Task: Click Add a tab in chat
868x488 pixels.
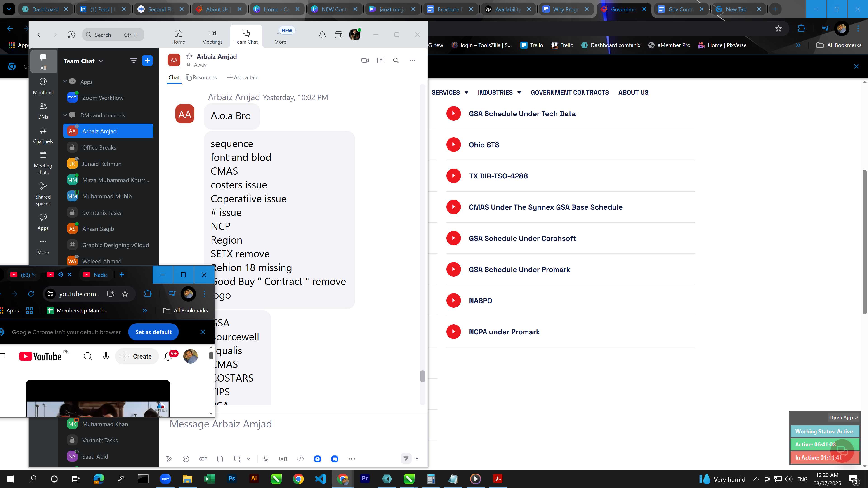Action: 242,77
